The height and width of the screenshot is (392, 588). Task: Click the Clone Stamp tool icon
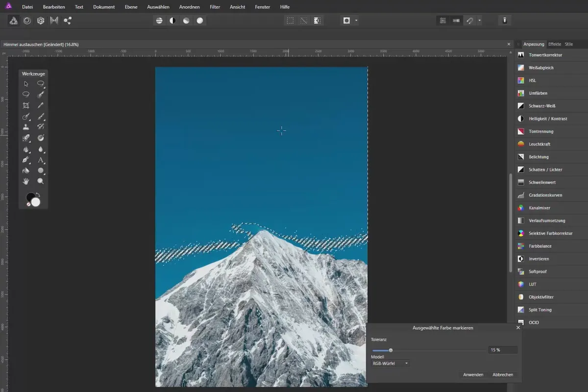26,127
